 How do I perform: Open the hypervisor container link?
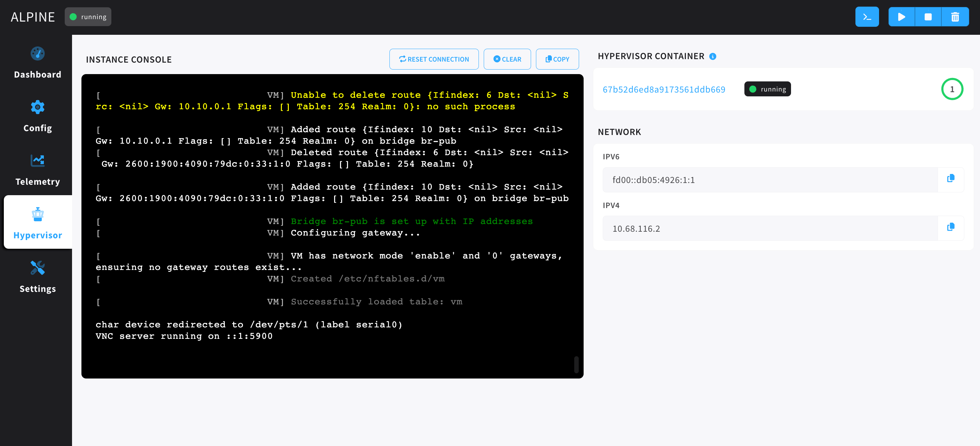click(x=664, y=89)
